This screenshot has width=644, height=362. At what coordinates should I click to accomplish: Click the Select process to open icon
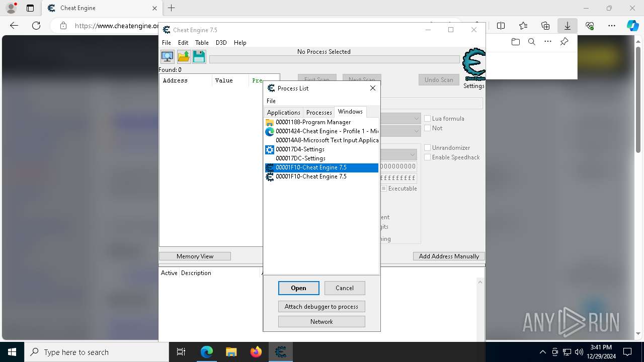[x=167, y=56]
